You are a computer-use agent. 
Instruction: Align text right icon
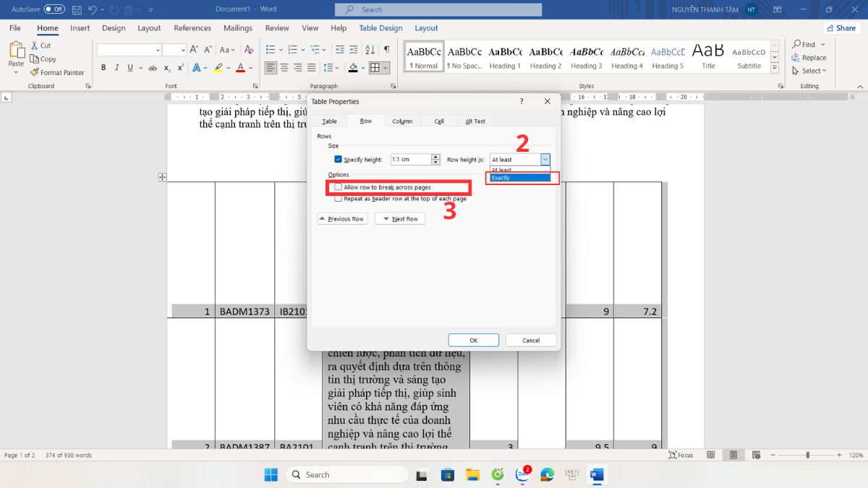click(297, 68)
